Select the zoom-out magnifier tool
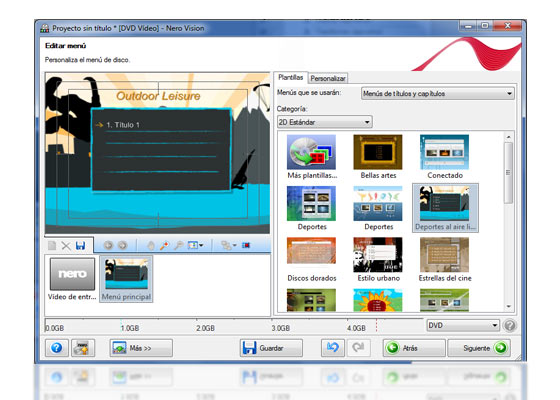The image size is (560, 400). pos(179,245)
